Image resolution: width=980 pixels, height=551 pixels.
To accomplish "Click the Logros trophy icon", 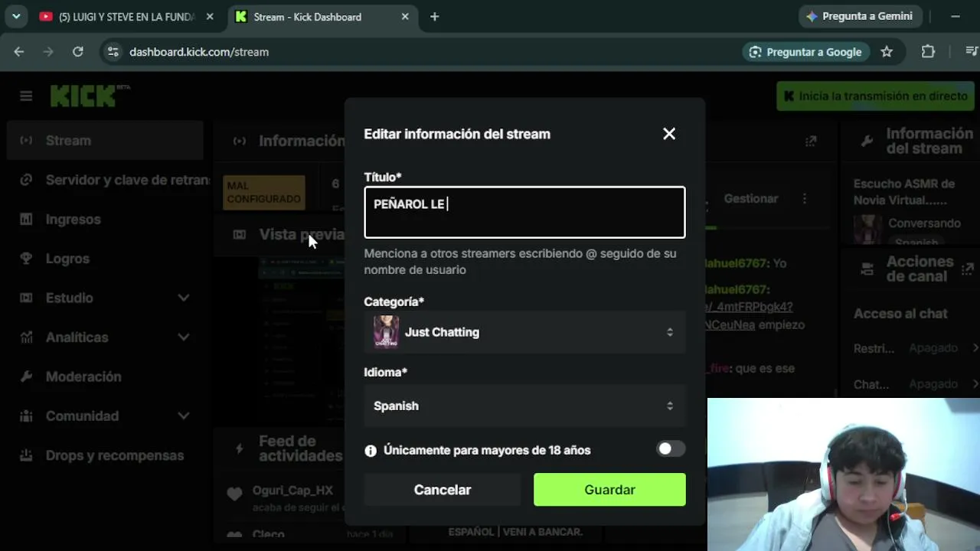I will click(26, 259).
